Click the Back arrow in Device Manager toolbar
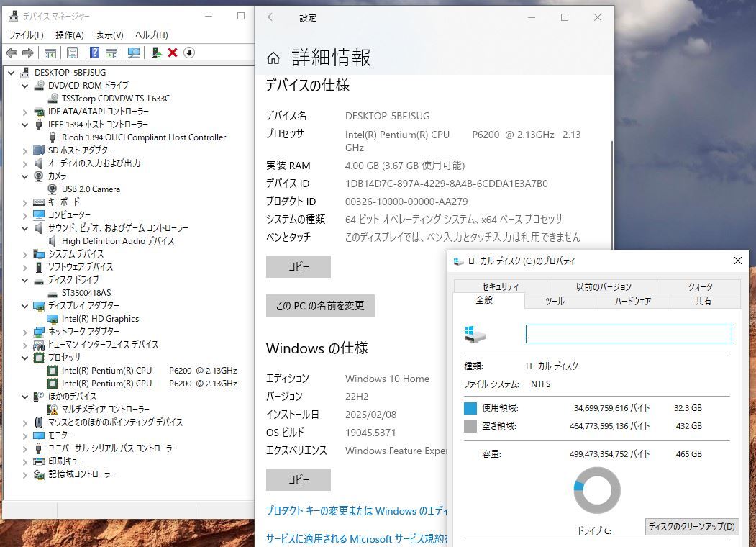 pos(12,53)
